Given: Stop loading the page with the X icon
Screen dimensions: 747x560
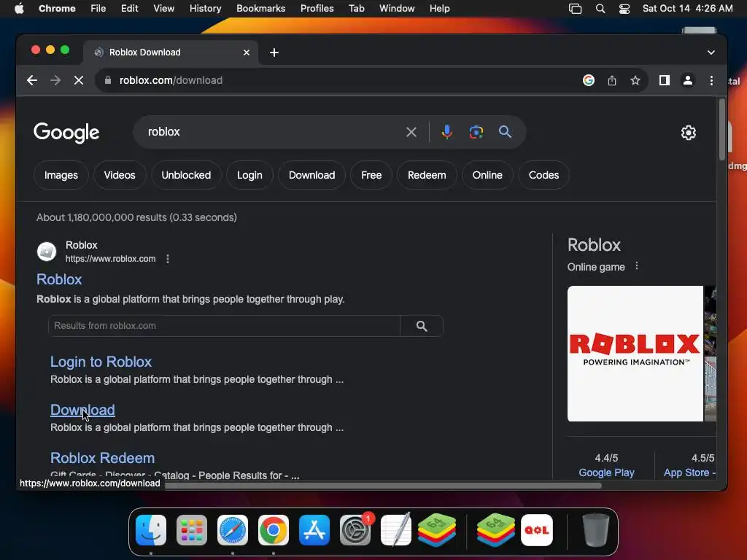Looking at the screenshot, I should click(79, 80).
